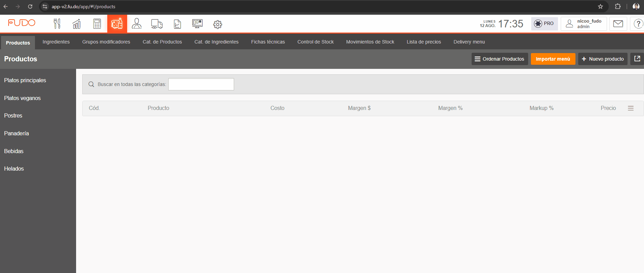
Task: Sort by the Cód. column header
Action: click(94, 108)
